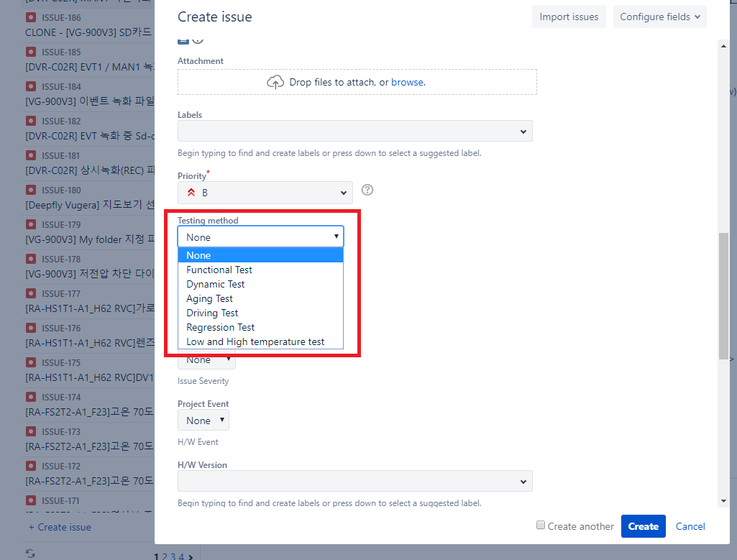Enable the Create another checkbox
737x560 pixels.
540,525
